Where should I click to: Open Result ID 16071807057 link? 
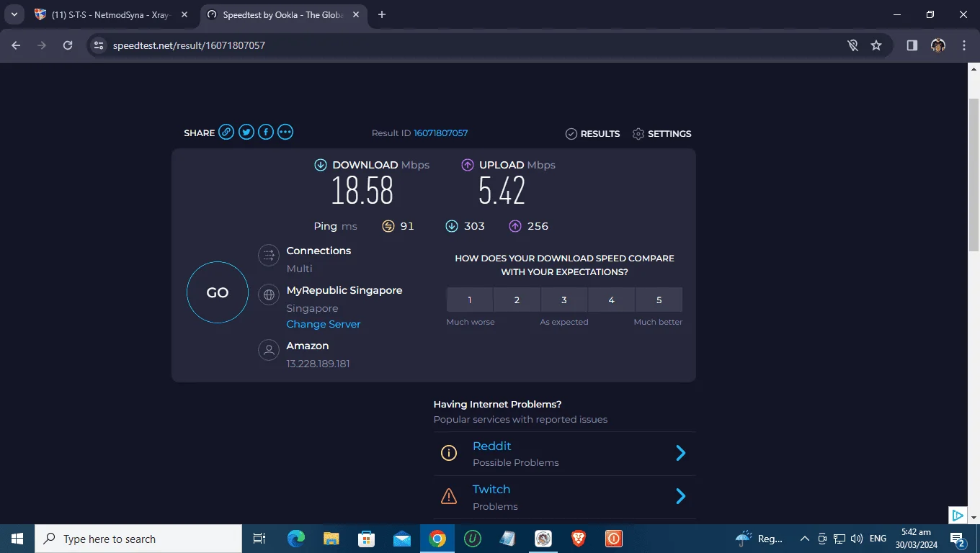tap(441, 133)
